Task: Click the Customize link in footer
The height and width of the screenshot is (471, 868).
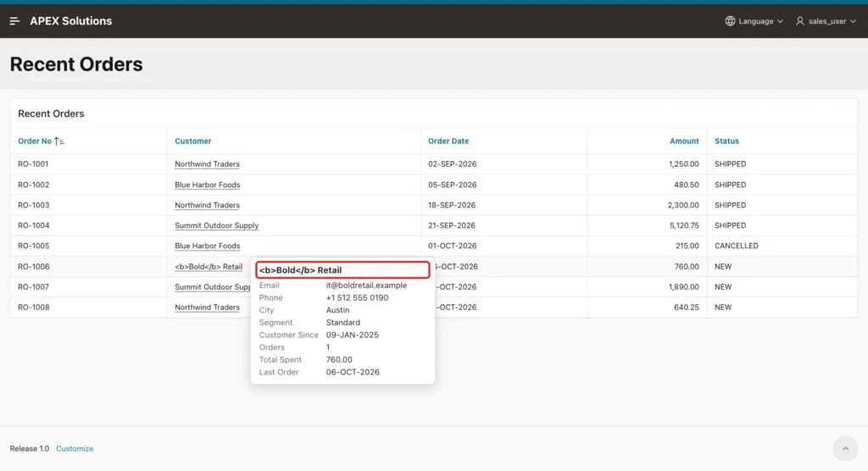Action: pyautogui.click(x=75, y=449)
